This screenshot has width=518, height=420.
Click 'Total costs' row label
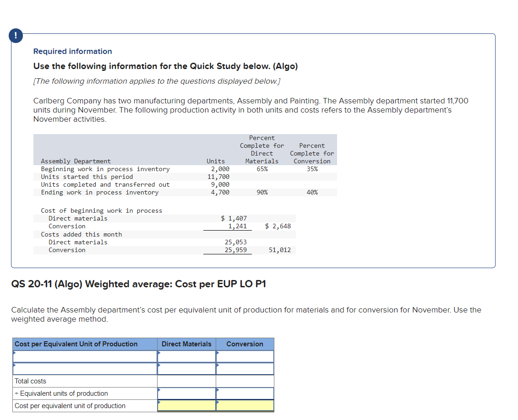(x=30, y=381)
